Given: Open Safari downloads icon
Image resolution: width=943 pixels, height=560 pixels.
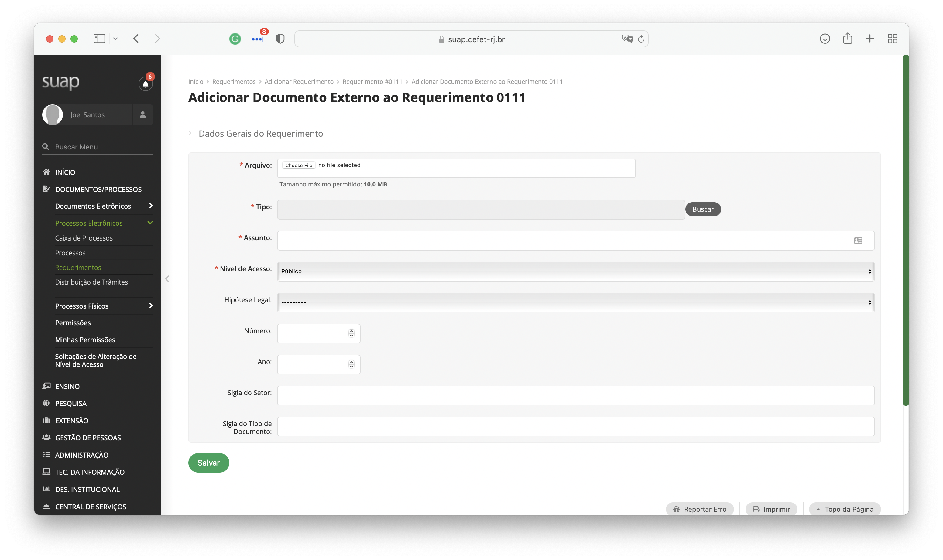Looking at the screenshot, I should coord(825,39).
